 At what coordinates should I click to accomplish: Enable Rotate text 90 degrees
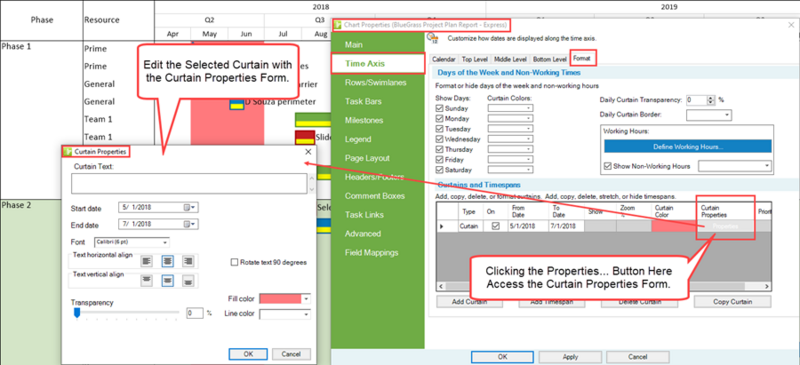235,262
